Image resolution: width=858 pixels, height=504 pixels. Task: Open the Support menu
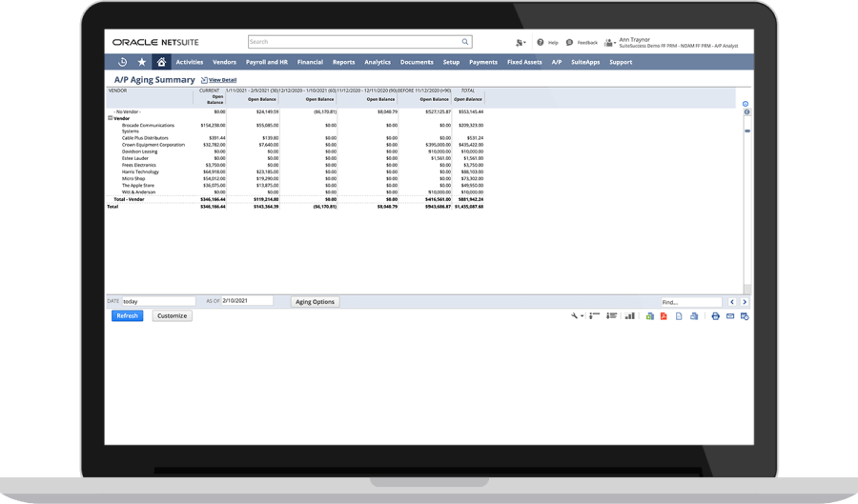(621, 62)
